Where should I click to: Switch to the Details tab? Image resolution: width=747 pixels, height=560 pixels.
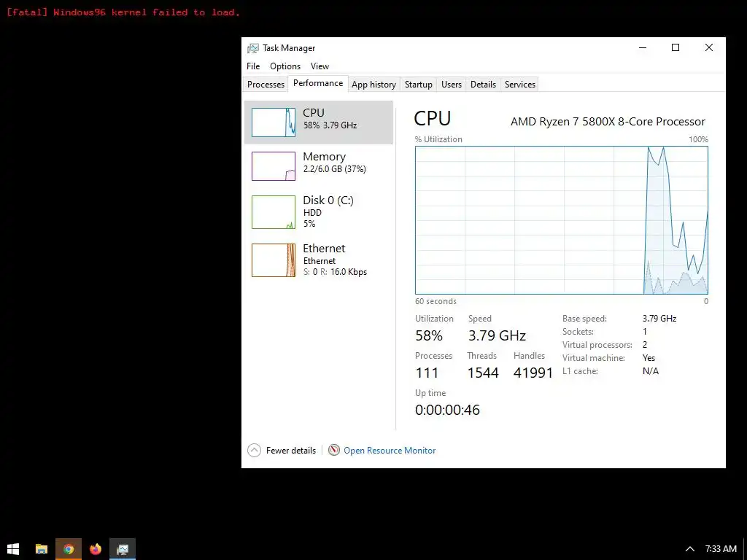tap(483, 85)
